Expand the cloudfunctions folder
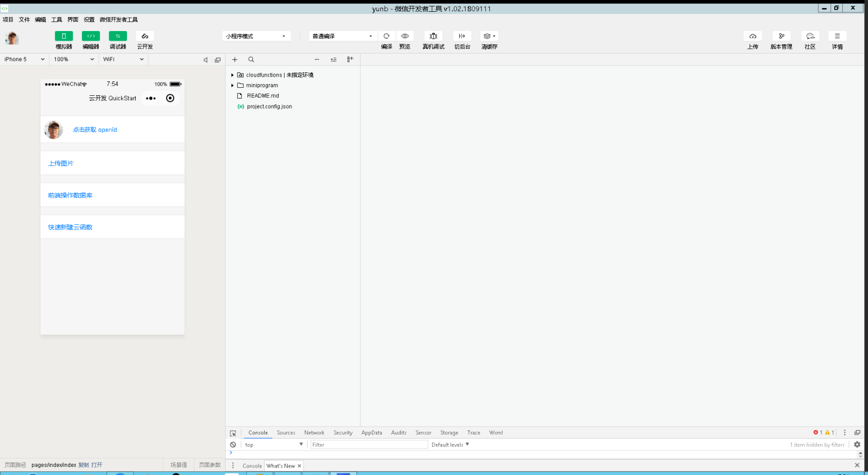 [x=233, y=75]
